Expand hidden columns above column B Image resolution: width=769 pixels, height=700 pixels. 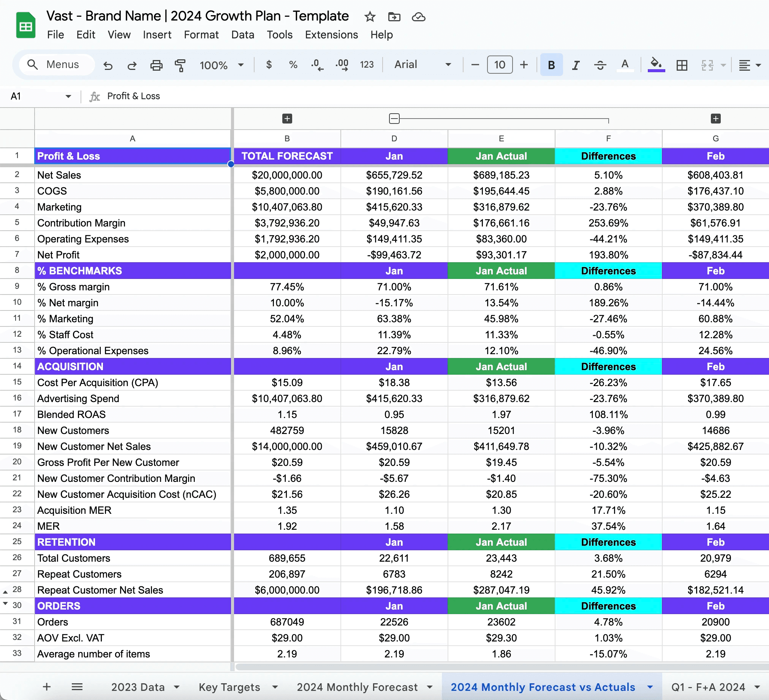[287, 119]
